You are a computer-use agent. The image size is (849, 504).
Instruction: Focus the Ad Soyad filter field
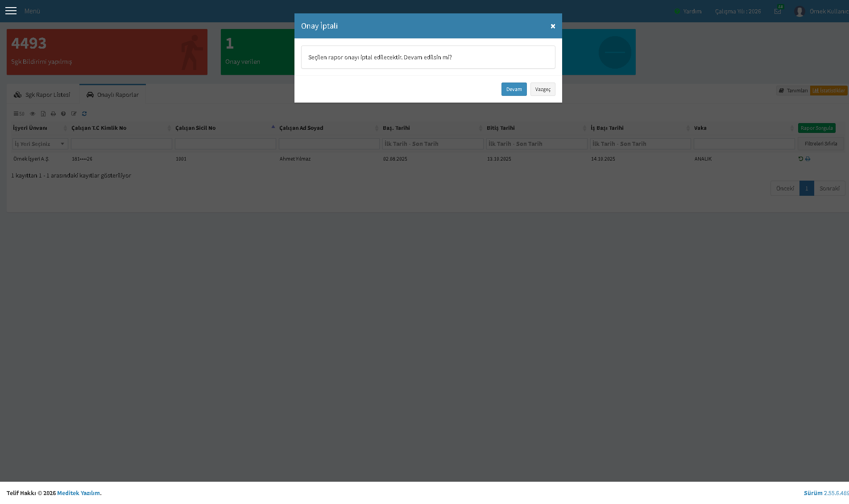click(x=329, y=144)
